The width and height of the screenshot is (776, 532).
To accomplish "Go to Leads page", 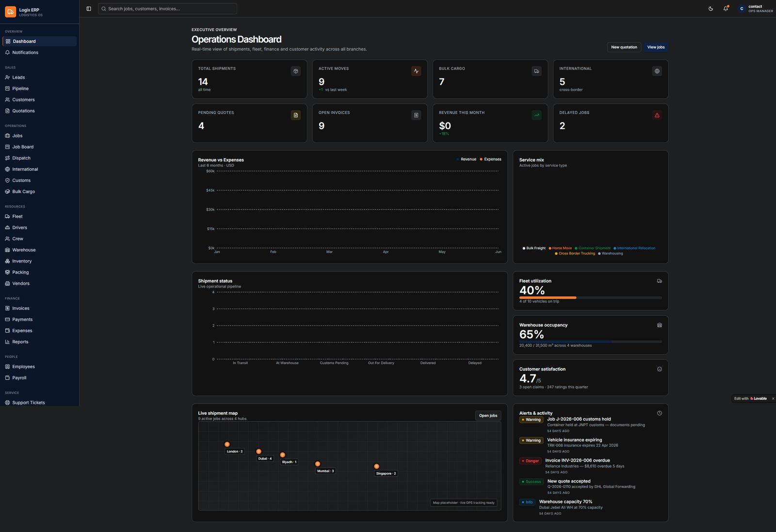I will pyautogui.click(x=40, y=78).
